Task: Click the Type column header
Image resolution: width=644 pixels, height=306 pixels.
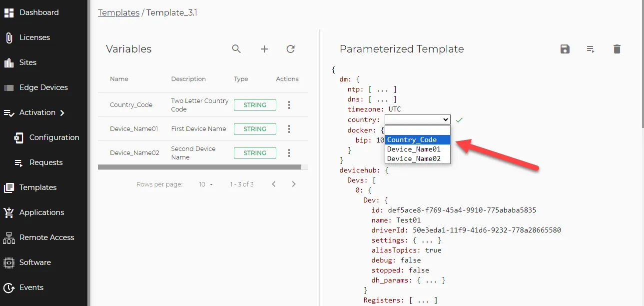Action: pyautogui.click(x=241, y=79)
